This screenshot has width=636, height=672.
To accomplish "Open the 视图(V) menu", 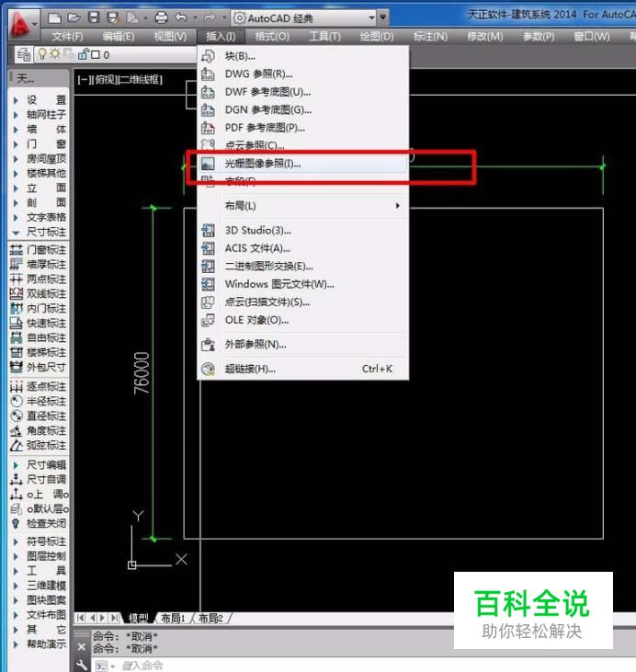I will [170, 37].
